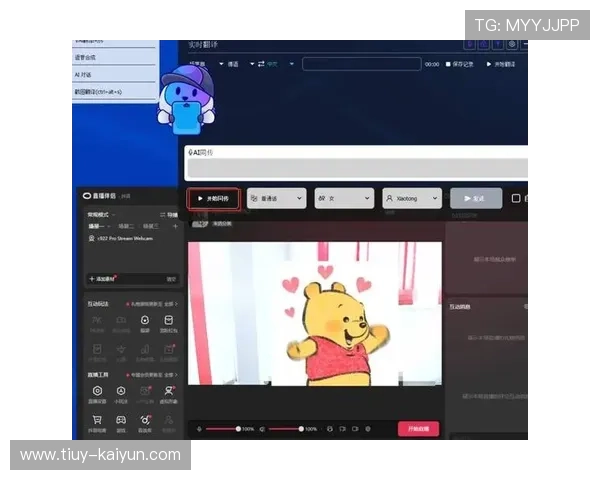Open the 中文 target language dropdown arrow

click(x=292, y=64)
